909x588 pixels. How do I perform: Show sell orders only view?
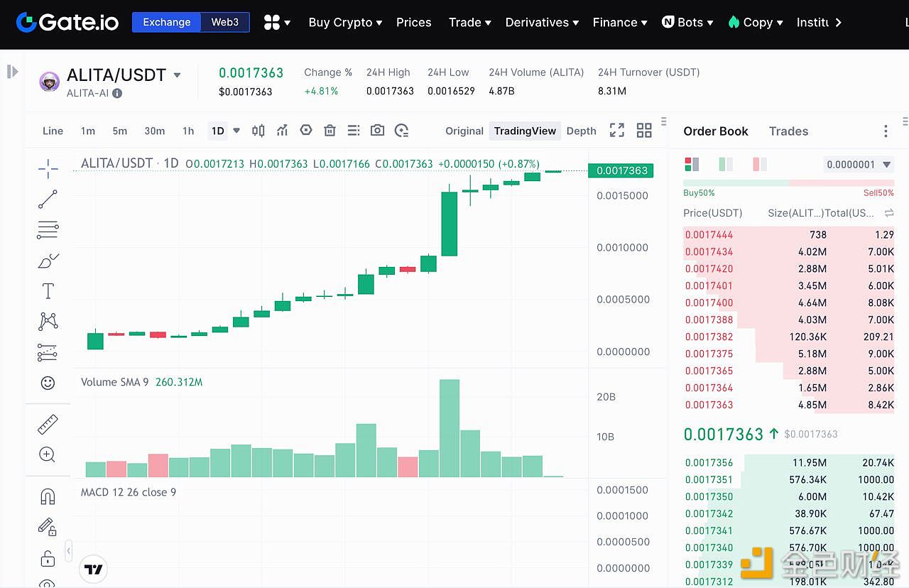760,165
